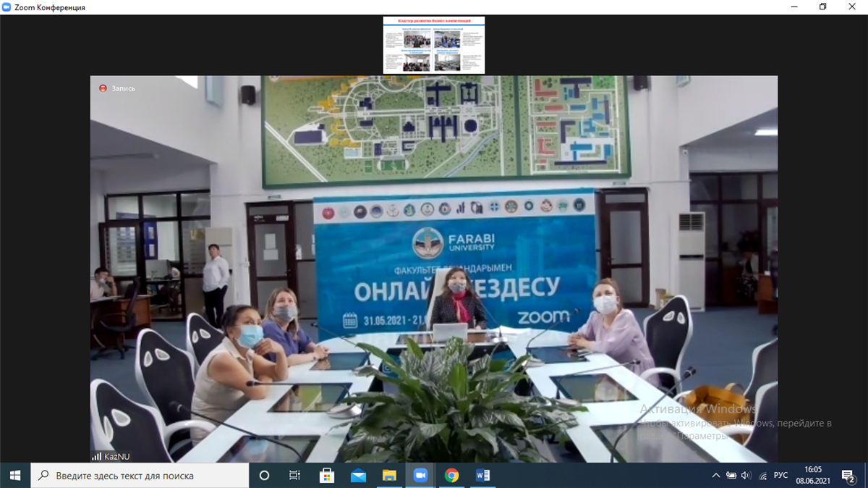
Task: Open Cortana from the taskbar circle
Action: pos(264,476)
